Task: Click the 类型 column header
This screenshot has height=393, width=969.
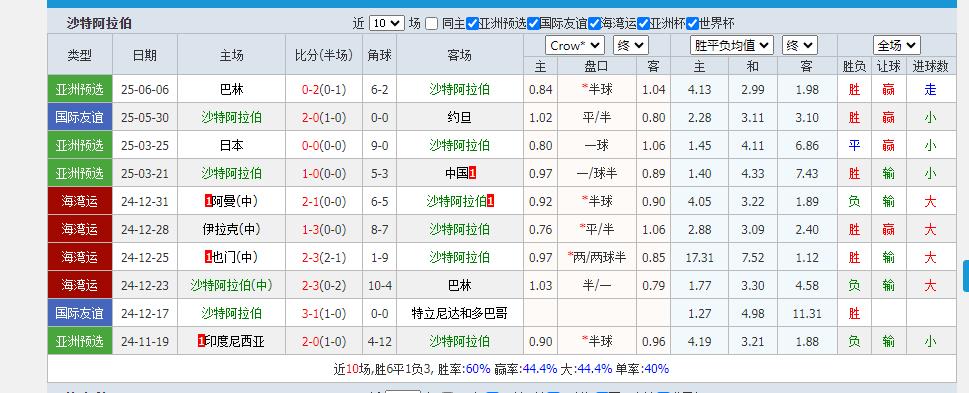Action: click(x=80, y=55)
